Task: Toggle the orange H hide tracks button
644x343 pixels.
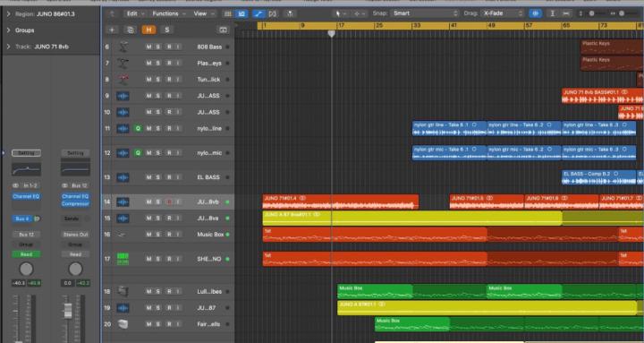Action: coord(148,30)
